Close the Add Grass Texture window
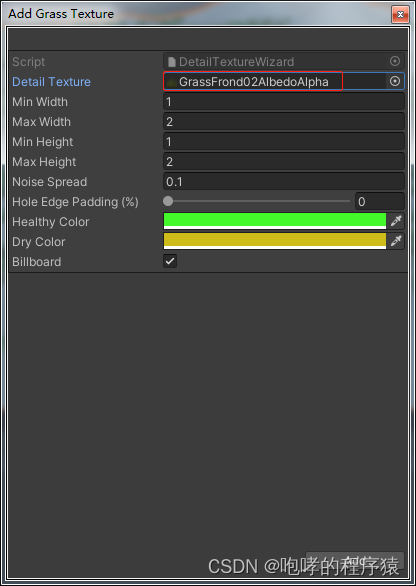This screenshot has width=416, height=586. 400,14
